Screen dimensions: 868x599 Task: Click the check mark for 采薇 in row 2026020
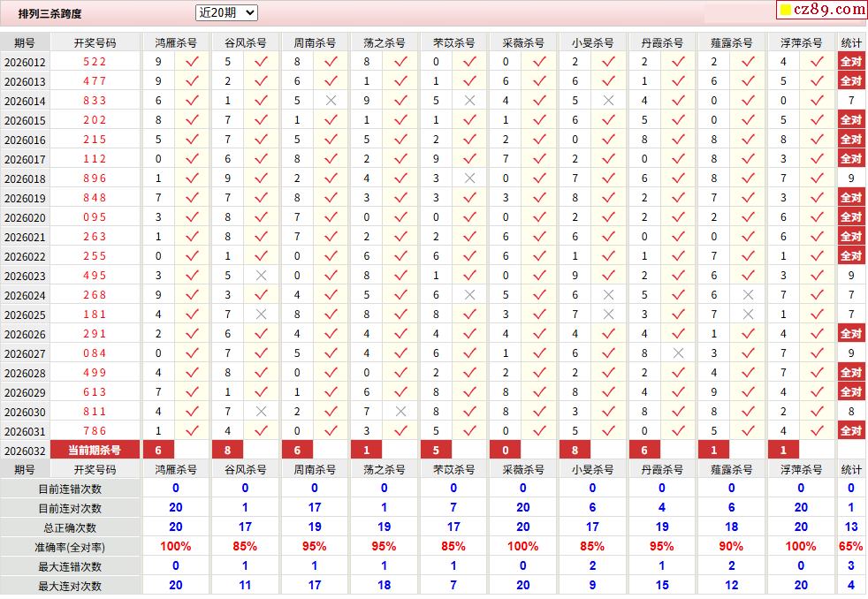(x=540, y=216)
